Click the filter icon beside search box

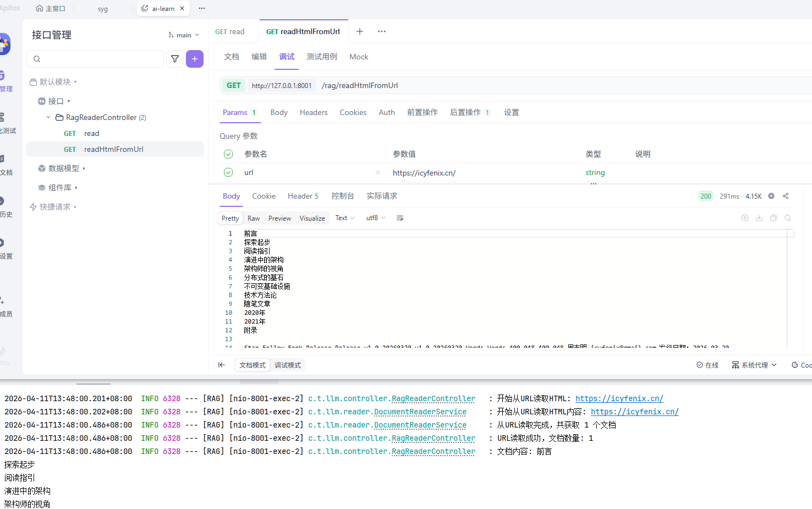point(175,59)
